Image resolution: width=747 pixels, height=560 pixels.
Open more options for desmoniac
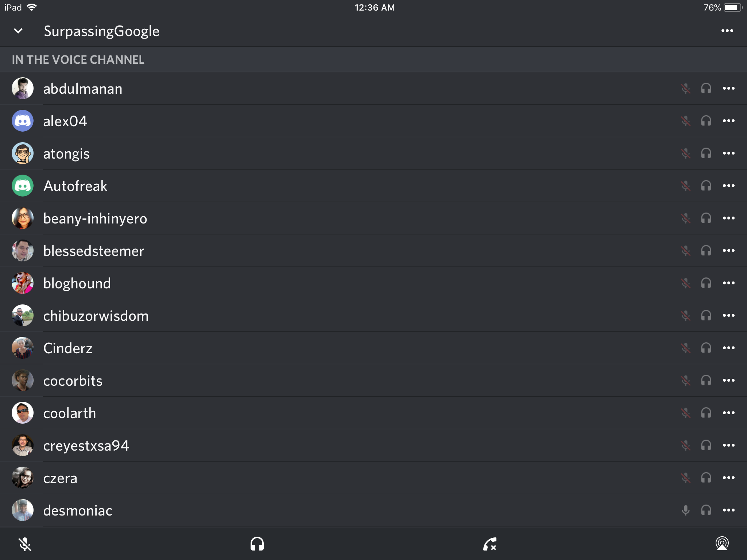pos(729,510)
